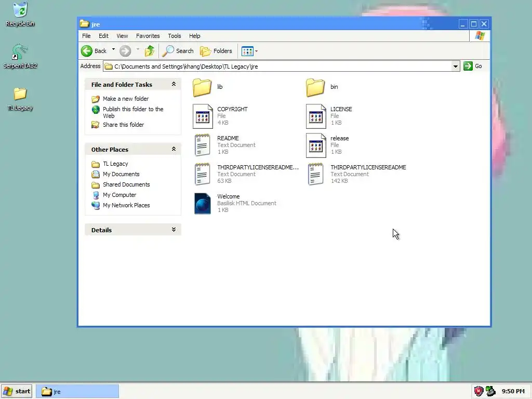Click the release file name label
This screenshot has height=399, width=532.
pos(340,138)
